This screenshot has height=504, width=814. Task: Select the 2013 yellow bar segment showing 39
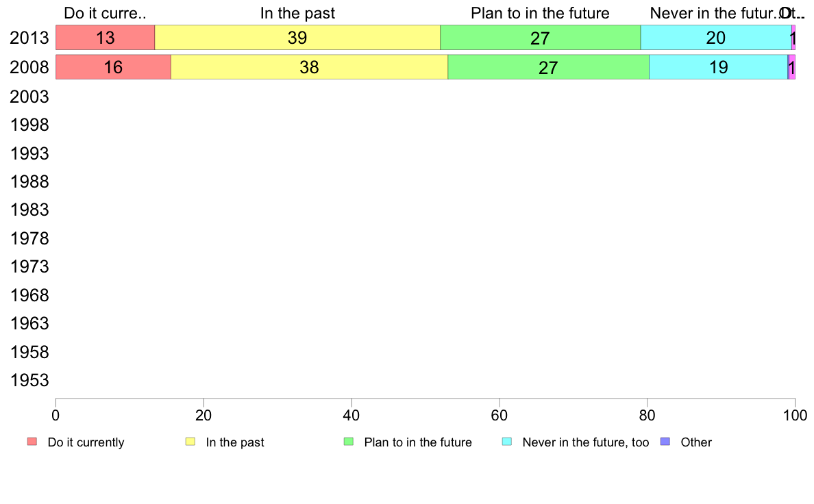297,38
